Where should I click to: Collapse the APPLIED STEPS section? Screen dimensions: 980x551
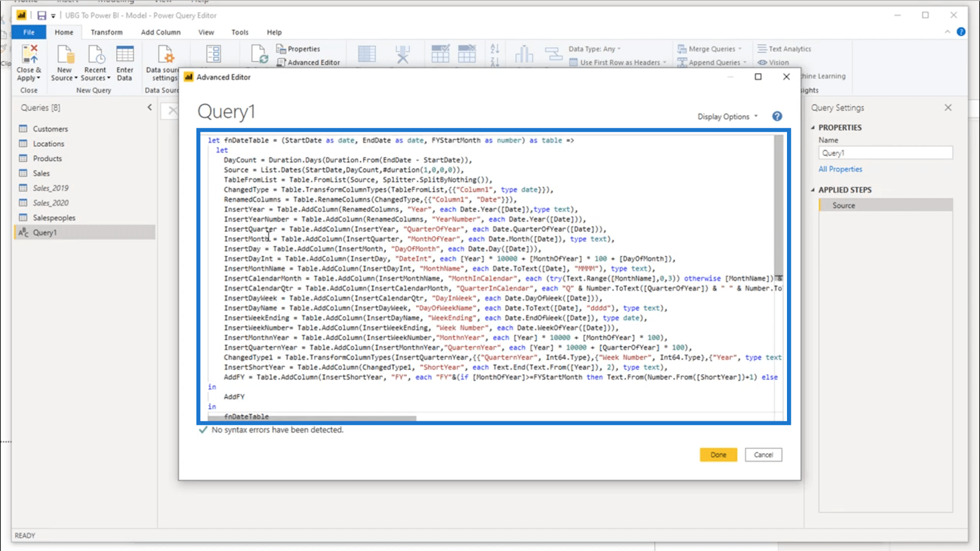pyautogui.click(x=813, y=190)
